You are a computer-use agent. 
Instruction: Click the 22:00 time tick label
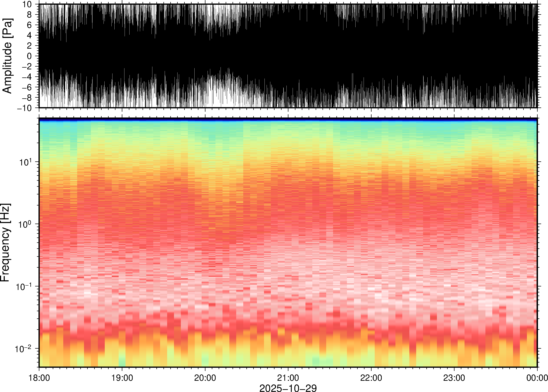tap(371, 378)
